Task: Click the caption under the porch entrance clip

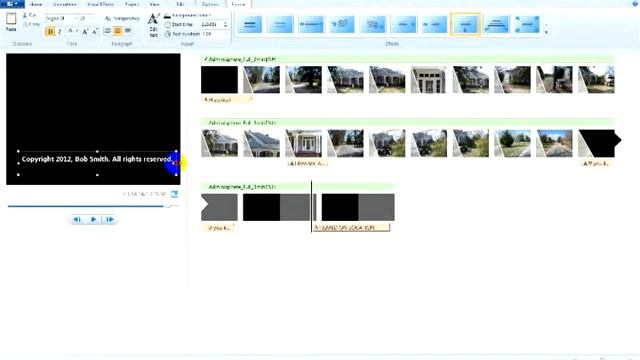Action: click(x=307, y=163)
